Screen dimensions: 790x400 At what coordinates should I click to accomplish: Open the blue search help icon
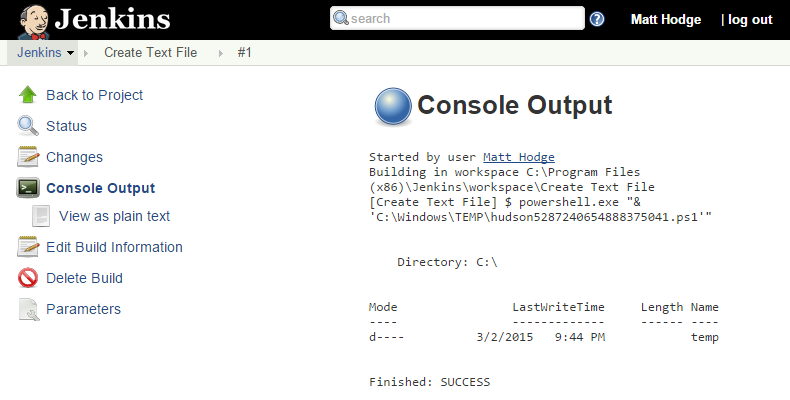point(597,19)
